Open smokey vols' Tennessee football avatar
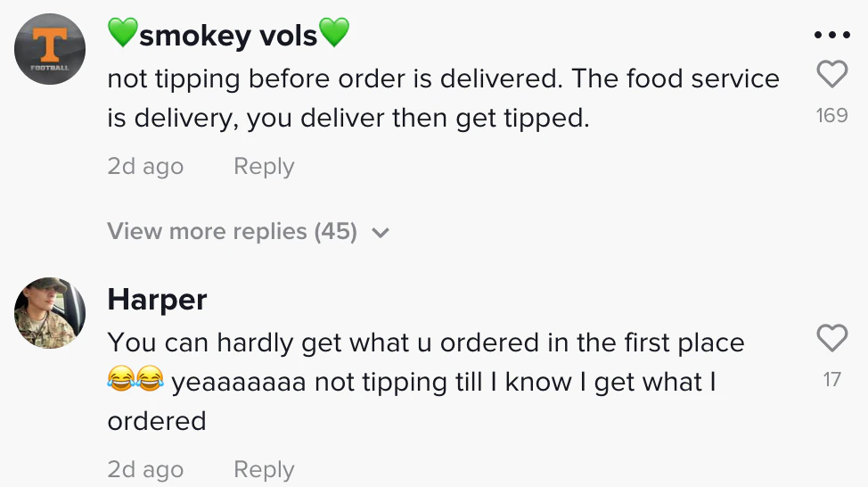Image resolution: width=868 pixels, height=487 pixels. coord(50,49)
